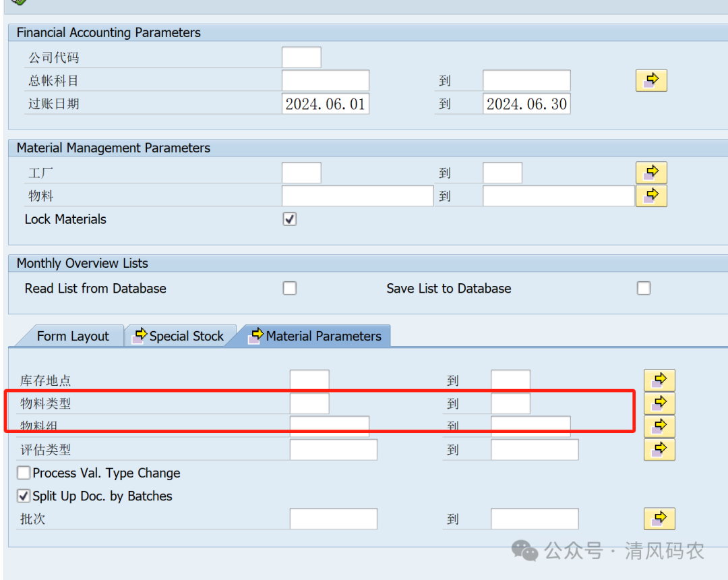Click the 过账日期 start date field
This screenshot has height=580, width=728.
click(x=326, y=104)
